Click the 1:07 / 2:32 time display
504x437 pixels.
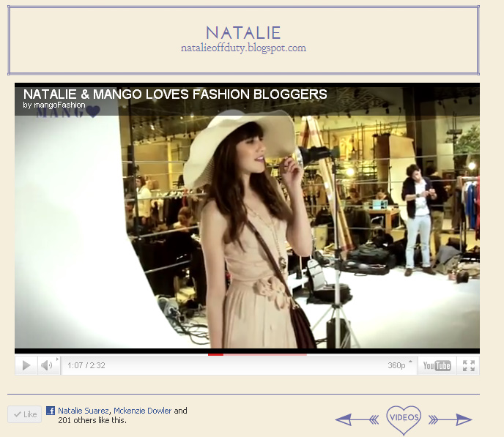point(86,365)
